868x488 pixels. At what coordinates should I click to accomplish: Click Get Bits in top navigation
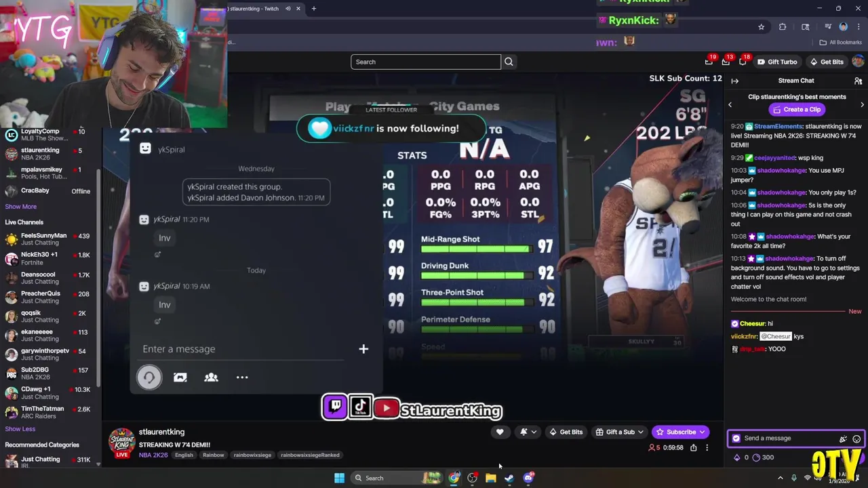tap(827, 62)
